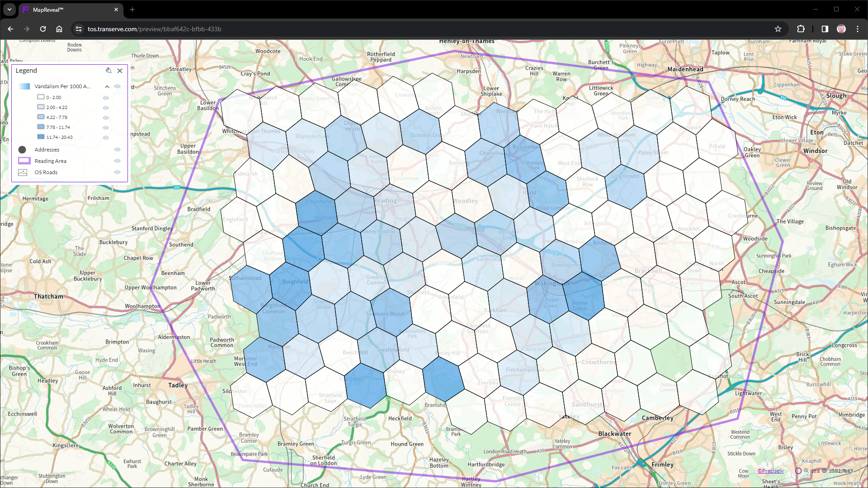Close the MapReveal tab
The image size is (868, 488).
pyautogui.click(x=116, y=9)
